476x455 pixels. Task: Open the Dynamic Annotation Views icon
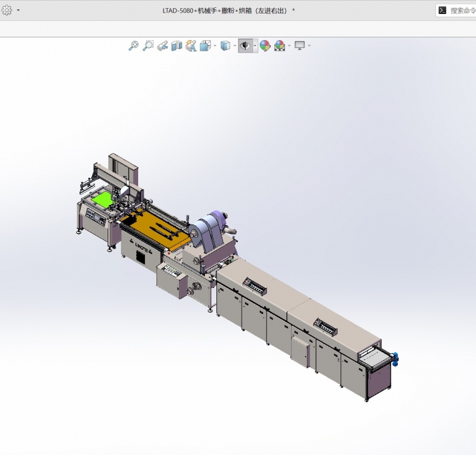(x=191, y=46)
